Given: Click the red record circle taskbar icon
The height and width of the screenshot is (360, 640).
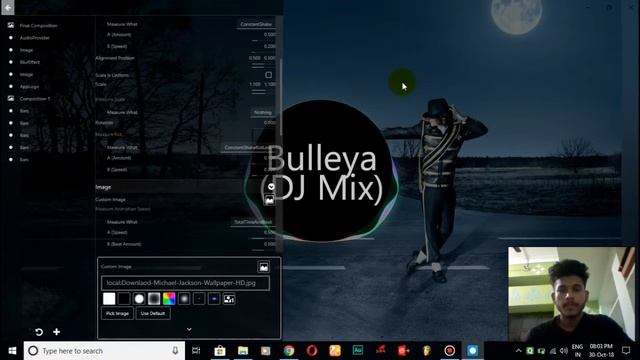Looking at the screenshot, I should point(449,351).
